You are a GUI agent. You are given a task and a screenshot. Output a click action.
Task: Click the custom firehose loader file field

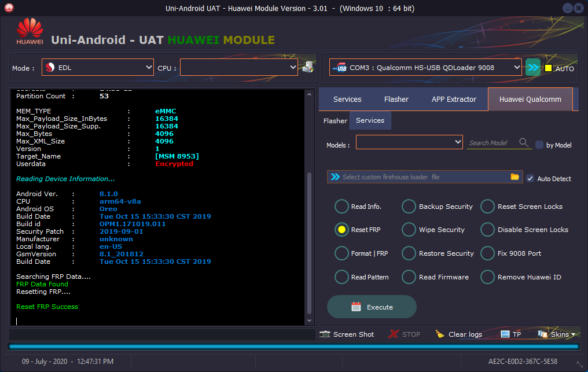point(425,176)
